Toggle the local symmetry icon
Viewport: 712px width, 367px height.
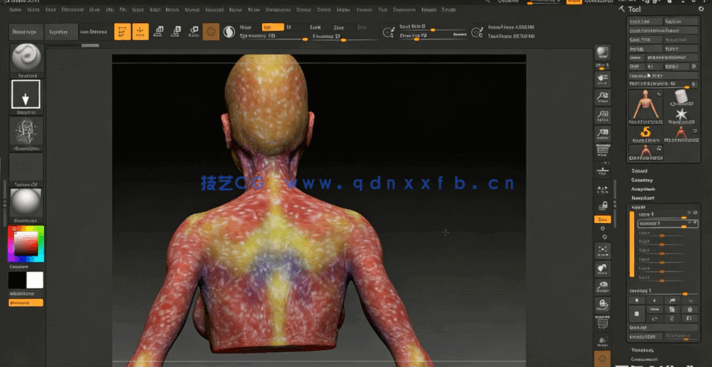pyautogui.click(x=603, y=190)
